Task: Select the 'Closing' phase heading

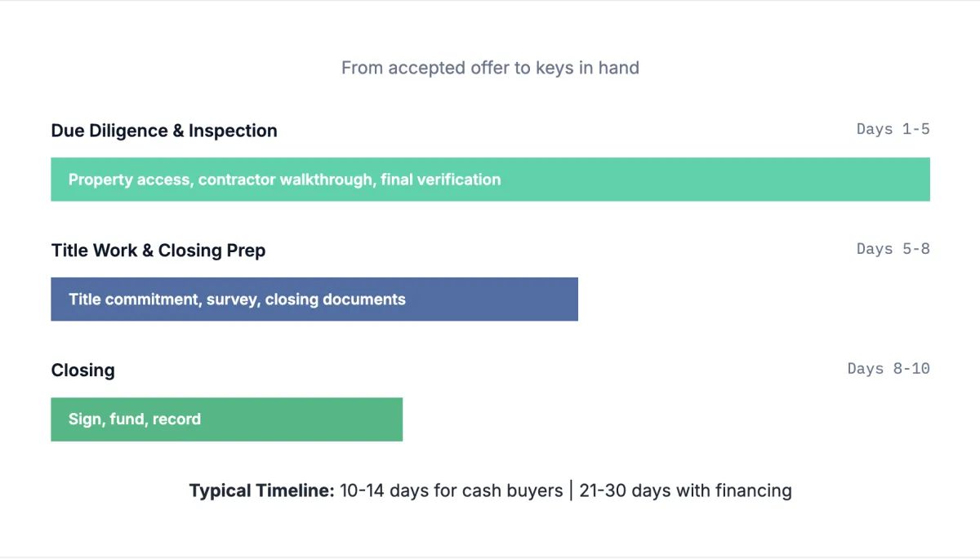Action: click(82, 370)
